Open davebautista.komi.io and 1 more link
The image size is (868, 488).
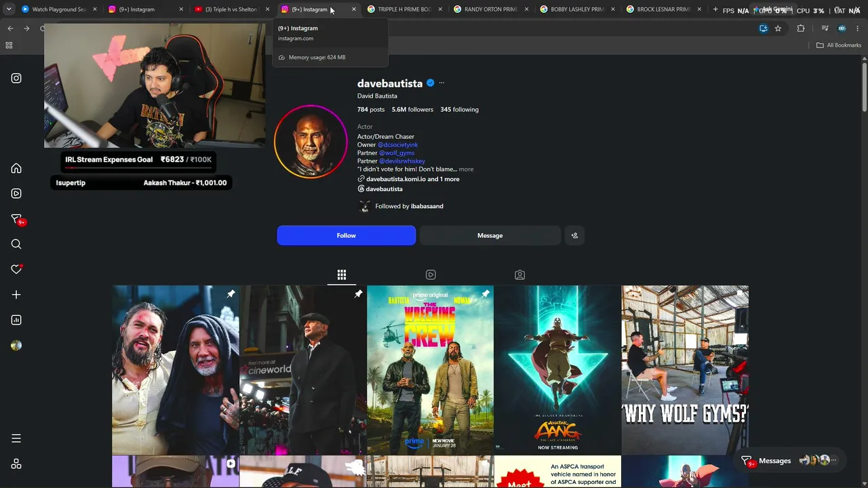tap(408, 179)
